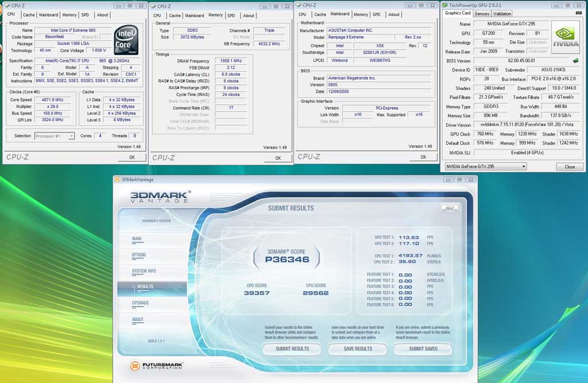The image size is (588, 383).
Task: Click the DRAM Frequency value 1008.1 MHz
Action: (231, 61)
